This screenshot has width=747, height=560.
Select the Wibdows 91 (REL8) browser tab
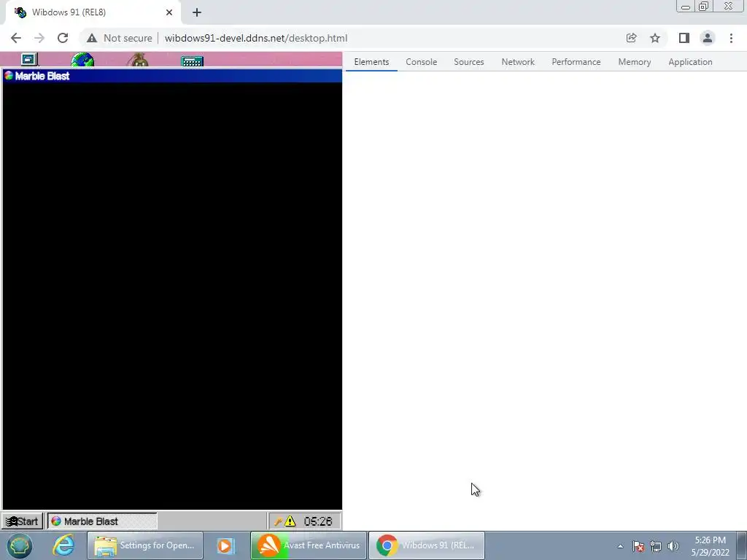(x=93, y=12)
